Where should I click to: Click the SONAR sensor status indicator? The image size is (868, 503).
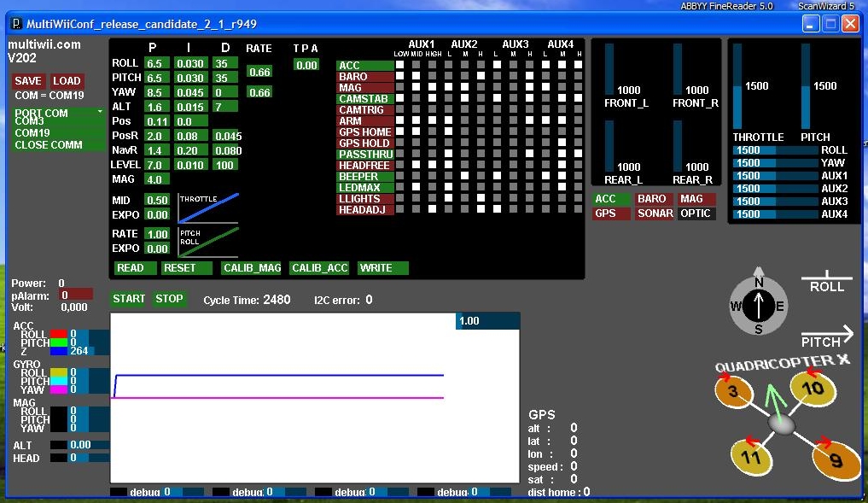[x=655, y=213]
